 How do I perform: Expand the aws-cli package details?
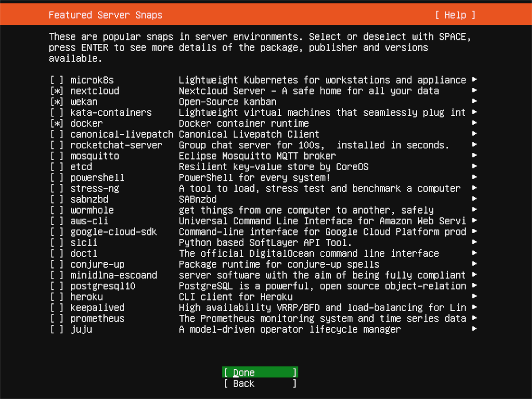tap(474, 220)
